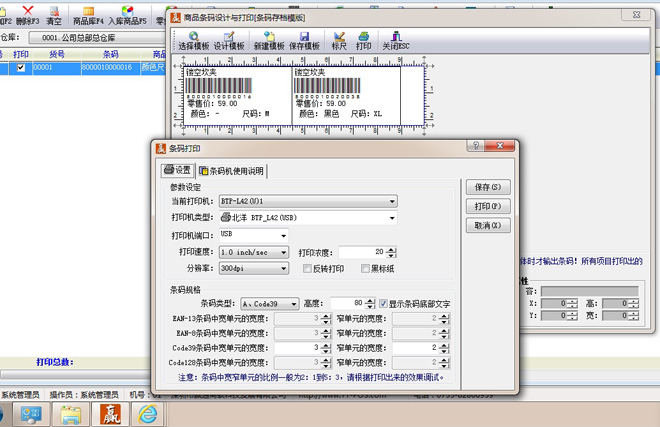Select cell with barcode 8000010000016
The height and width of the screenshot is (427, 660).
coord(110,67)
